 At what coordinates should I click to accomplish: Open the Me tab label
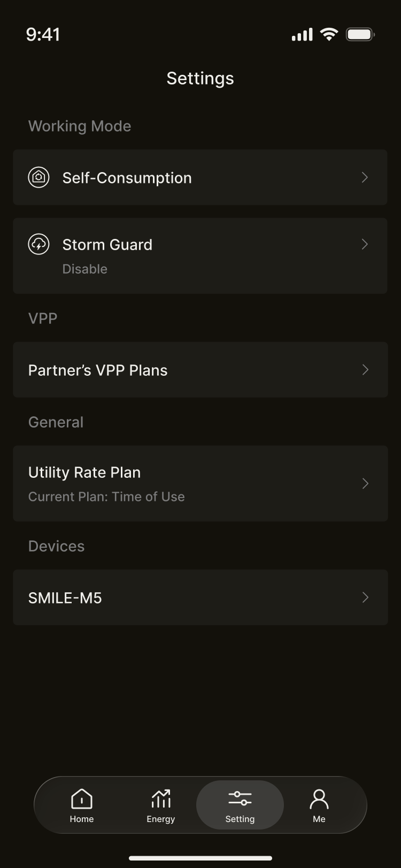click(319, 819)
